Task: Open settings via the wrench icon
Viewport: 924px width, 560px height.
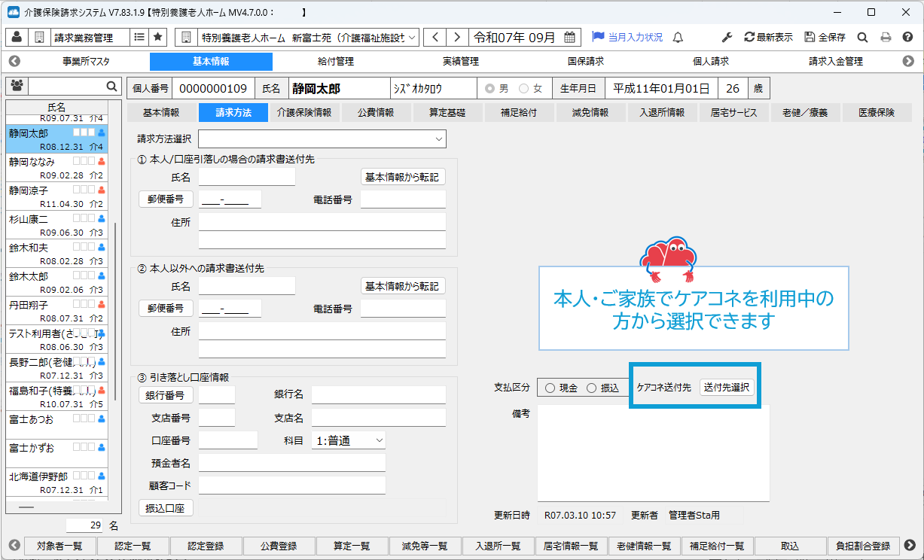Action: point(727,37)
